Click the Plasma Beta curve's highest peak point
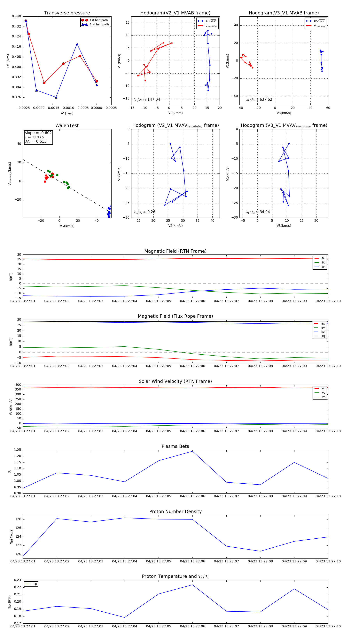 click(x=192, y=451)
